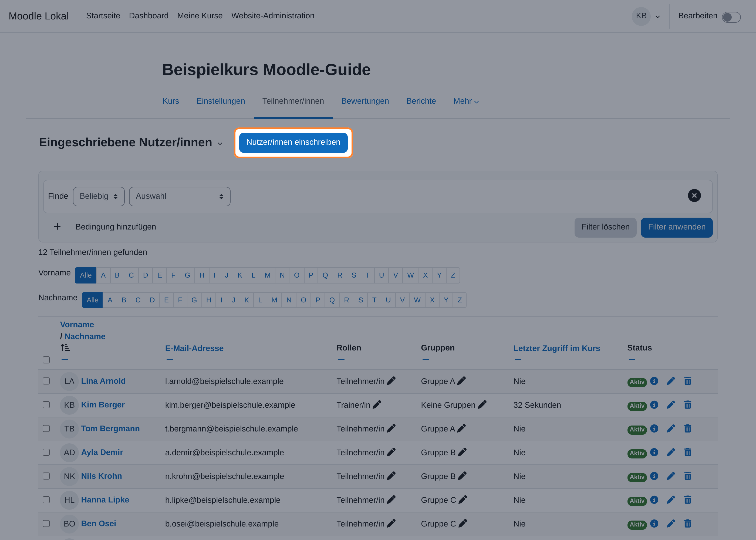Viewport: 756px width, 540px height.
Task: Edit Tom Bergmann's enrolment using the pencil
Action: 671,428
